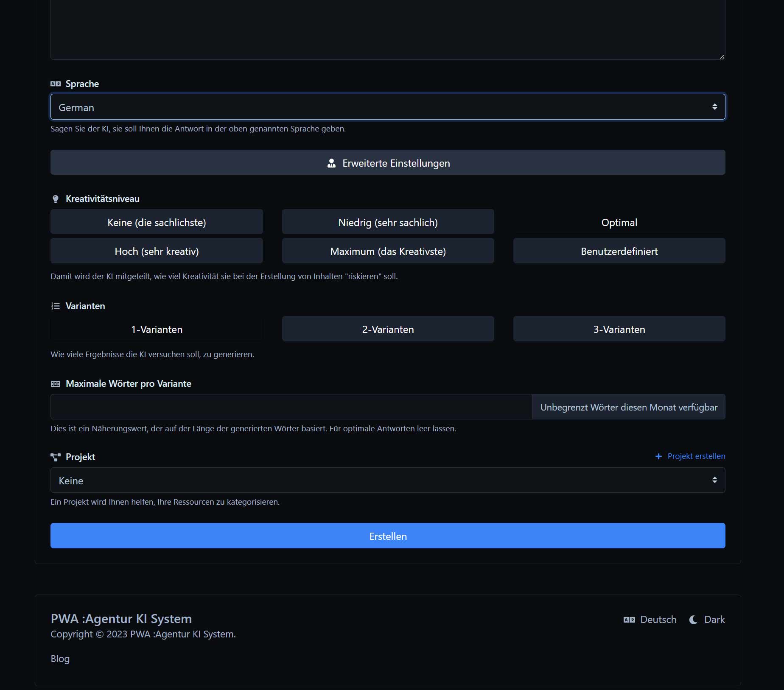Select the 3-Varianten option
Viewport: 784px width, 690px height.
[x=619, y=329]
